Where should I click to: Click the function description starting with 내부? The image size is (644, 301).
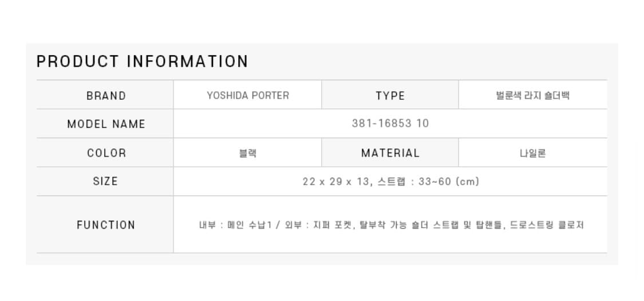pos(391,225)
